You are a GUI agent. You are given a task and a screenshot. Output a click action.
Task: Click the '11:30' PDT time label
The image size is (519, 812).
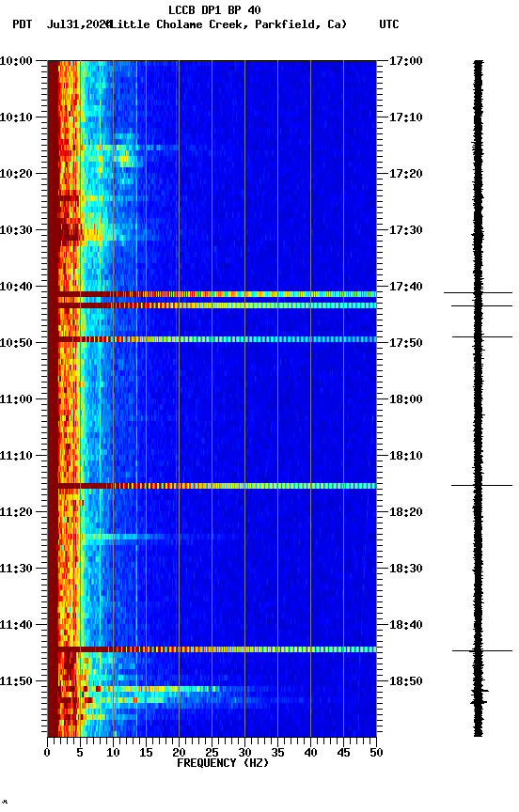tap(16, 569)
